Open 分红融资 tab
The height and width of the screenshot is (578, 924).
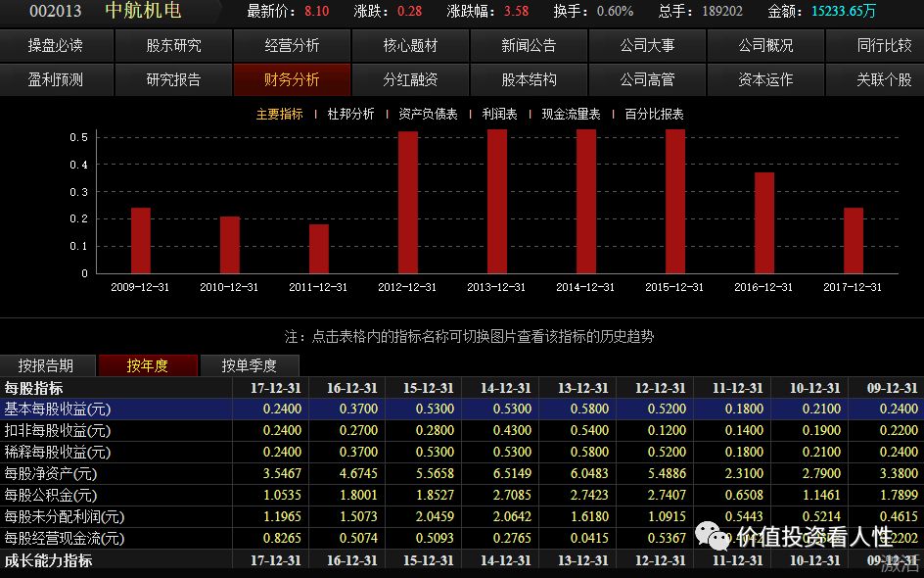pyautogui.click(x=411, y=79)
